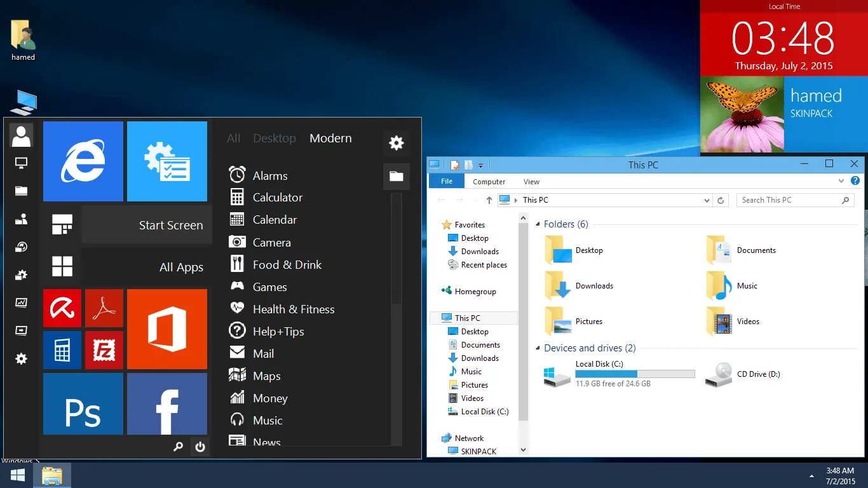Image resolution: width=868 pixels, height=488 pixels.
Task: Open the Music folder in Folders section
Action: tap(733, 286)
